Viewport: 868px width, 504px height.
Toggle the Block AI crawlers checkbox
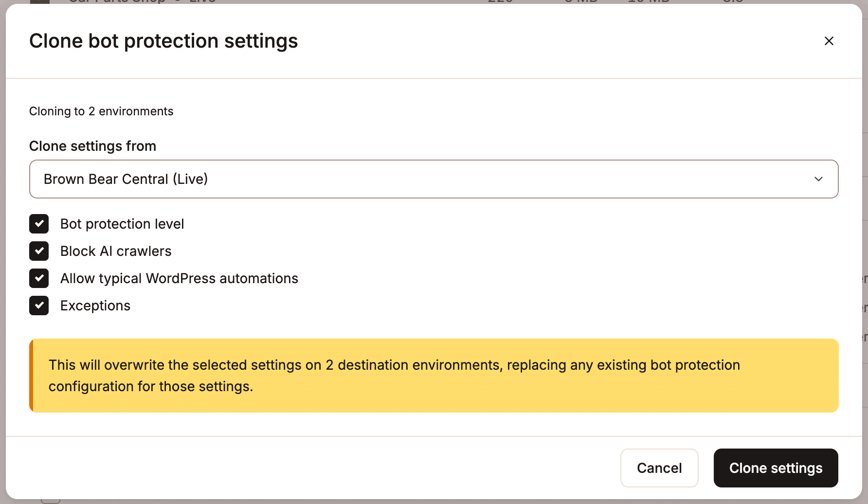point(39,251)
